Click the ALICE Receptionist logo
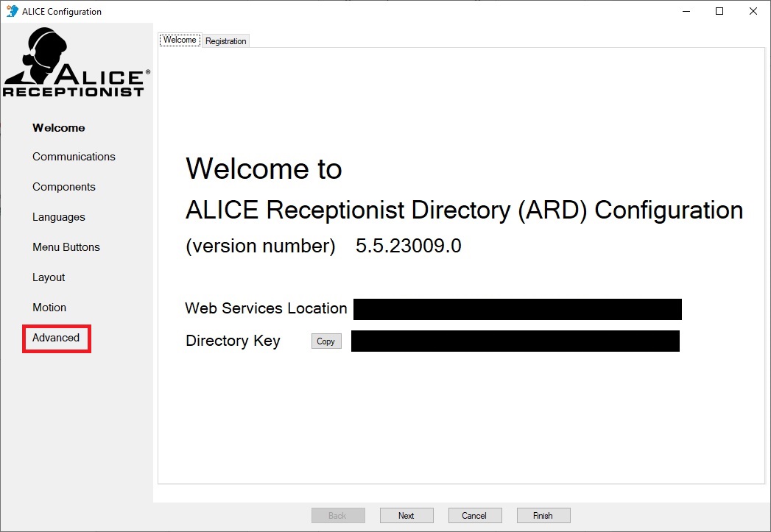 [76, 62]
